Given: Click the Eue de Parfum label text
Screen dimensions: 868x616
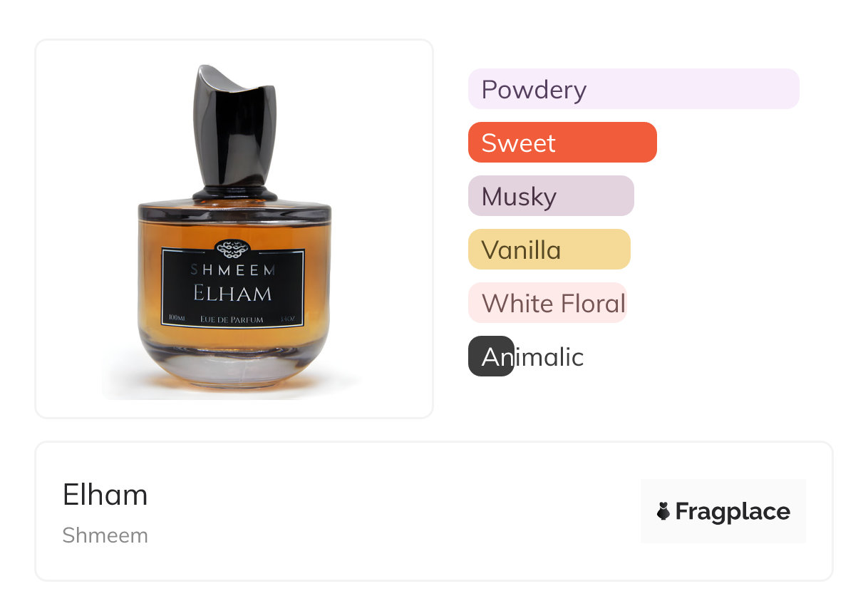Looking at the screenshot, I should [232, 319].
